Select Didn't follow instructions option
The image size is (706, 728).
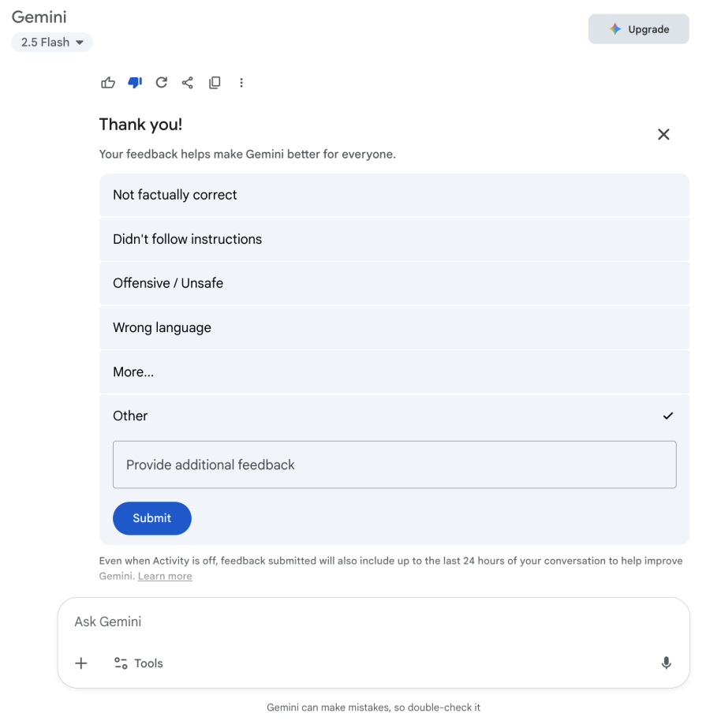coord(394,239)
